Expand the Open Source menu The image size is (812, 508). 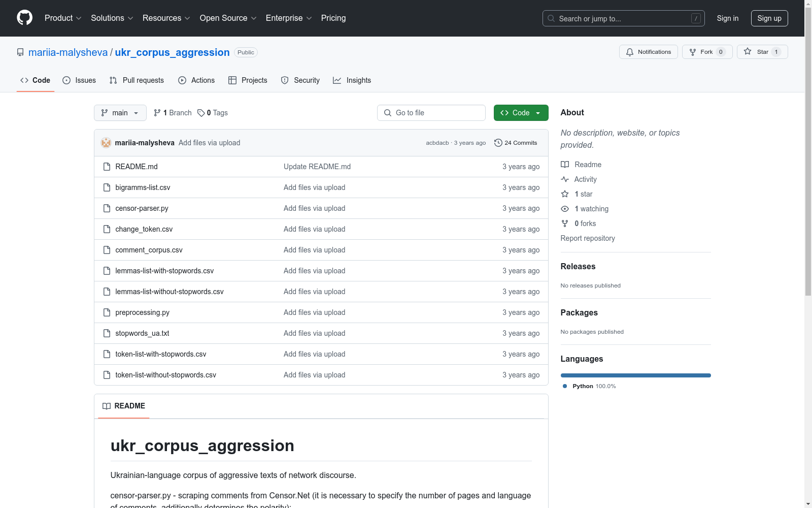pyautogui.click(x=228, y=18)
